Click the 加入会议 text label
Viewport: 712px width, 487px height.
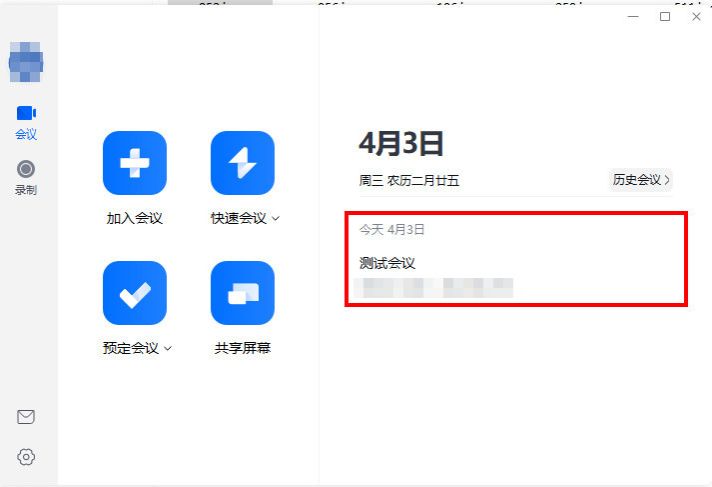pyautogui.click(x=134, y=219)
